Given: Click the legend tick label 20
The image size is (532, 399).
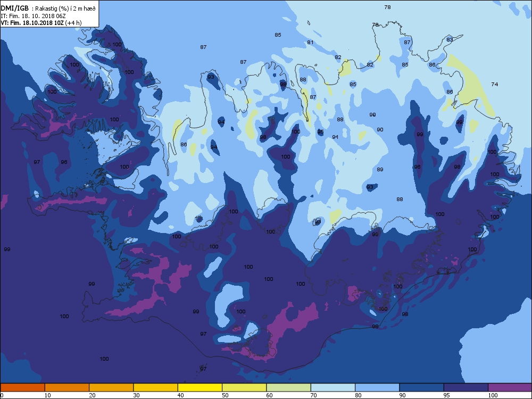Looking at the screenshot, I should coord(92,395).
